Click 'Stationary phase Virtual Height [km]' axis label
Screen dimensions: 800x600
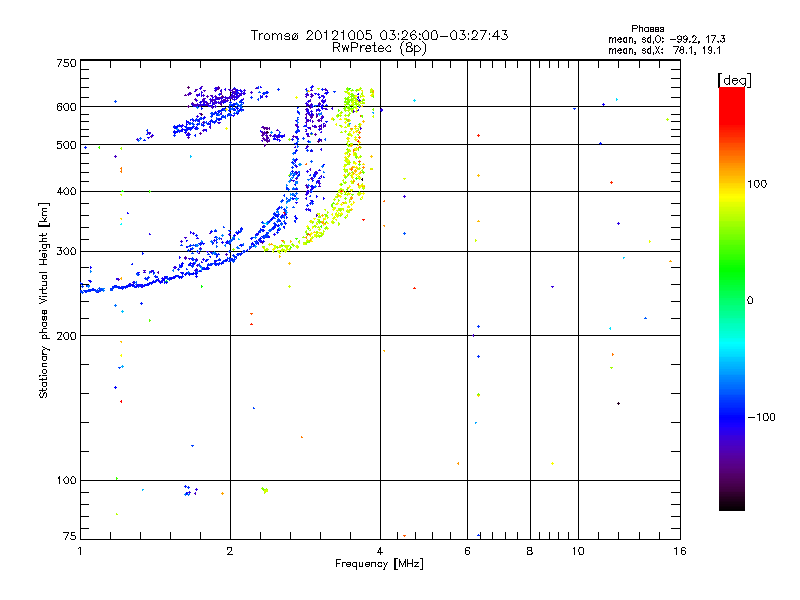pos(44,300)
